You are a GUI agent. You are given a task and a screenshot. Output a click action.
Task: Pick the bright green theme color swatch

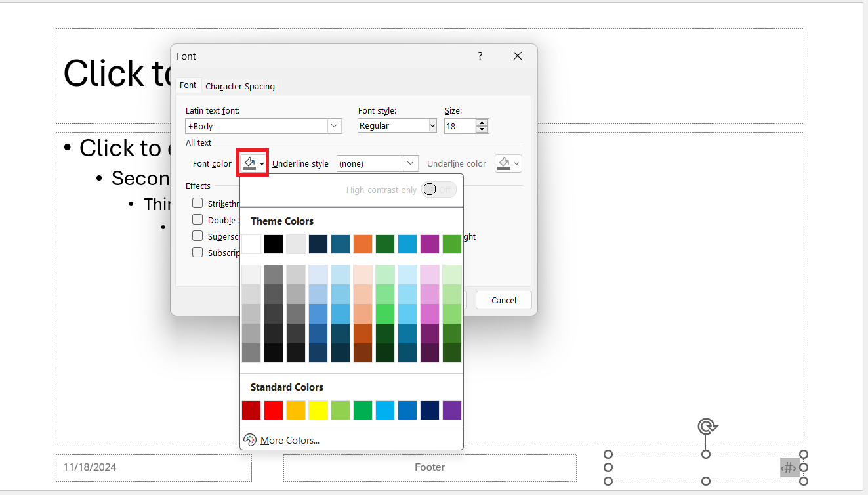coord(452,244)
